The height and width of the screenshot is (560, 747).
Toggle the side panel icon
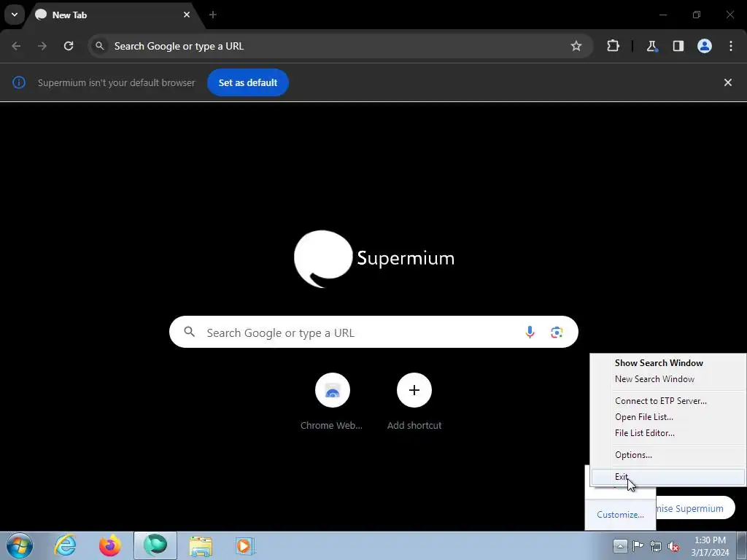coord(678,46)
